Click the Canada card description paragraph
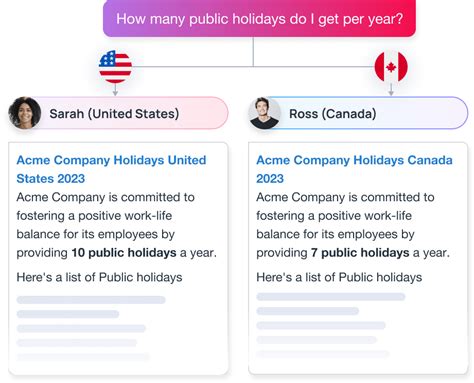Viewport: 474px width, 383px height. (x=353, y=225)
